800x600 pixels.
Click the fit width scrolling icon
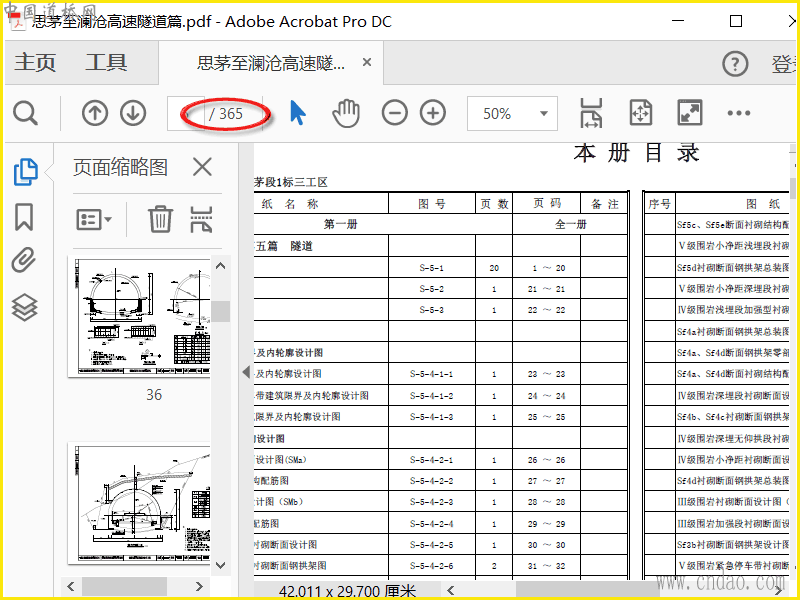coord(591,113)
